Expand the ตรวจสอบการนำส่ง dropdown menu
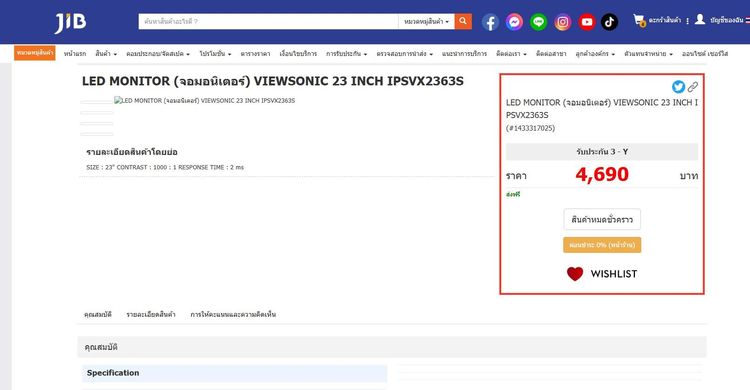The image size is (750, 390). 404,54
